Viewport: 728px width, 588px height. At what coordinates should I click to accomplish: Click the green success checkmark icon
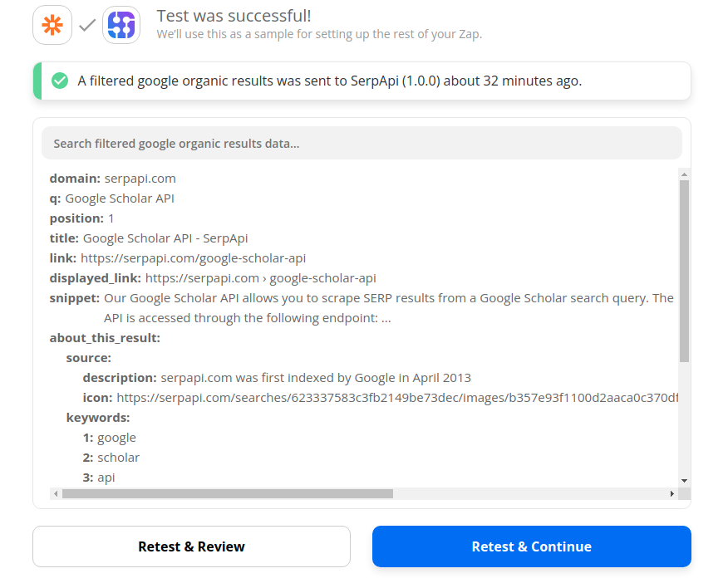(x=60, y=81)
